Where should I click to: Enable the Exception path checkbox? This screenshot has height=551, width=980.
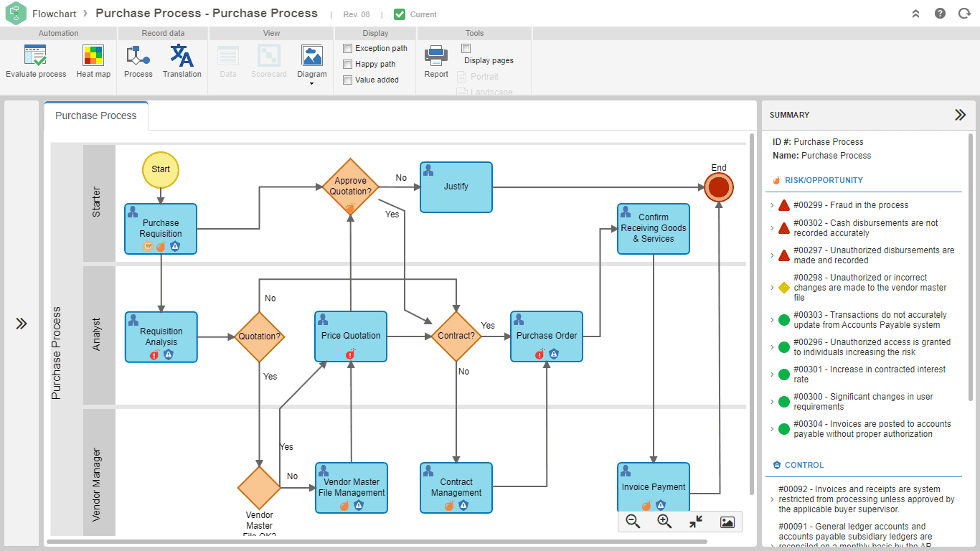(348, 49)
